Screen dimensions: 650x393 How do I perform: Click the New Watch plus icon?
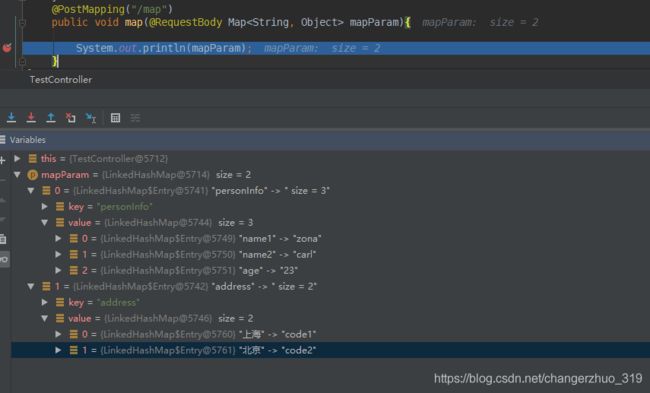(2, 160)
